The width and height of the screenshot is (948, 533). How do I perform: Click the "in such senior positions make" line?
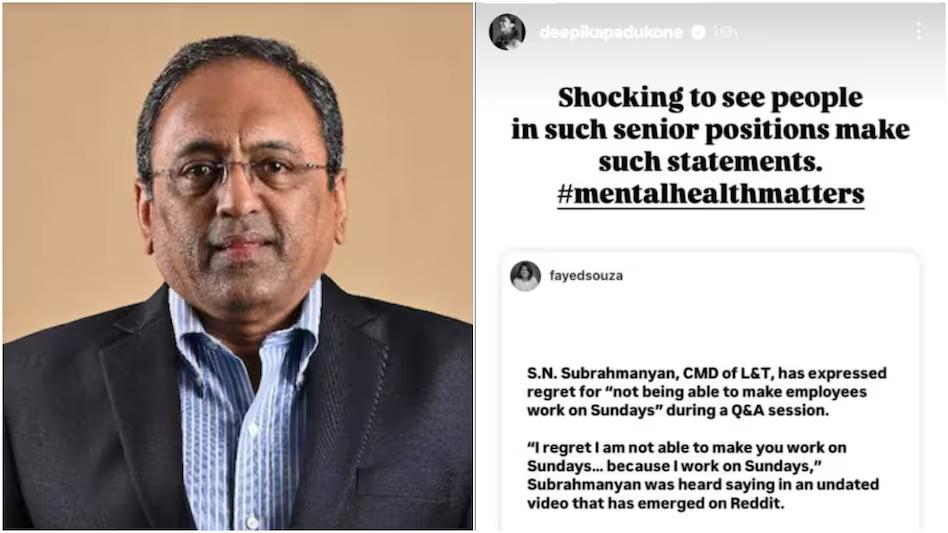click(x=710, y=129)
